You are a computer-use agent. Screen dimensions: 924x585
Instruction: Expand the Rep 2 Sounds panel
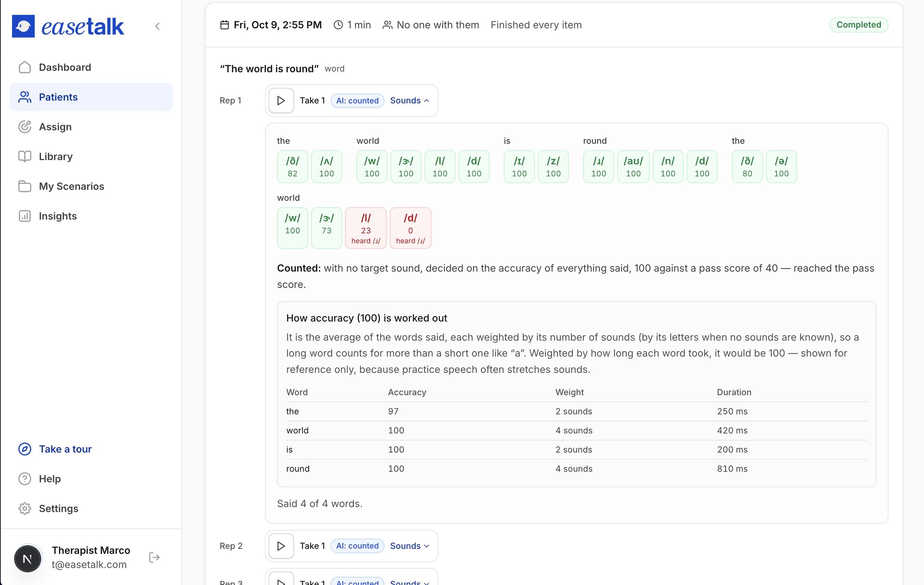[x=410, y=546]
